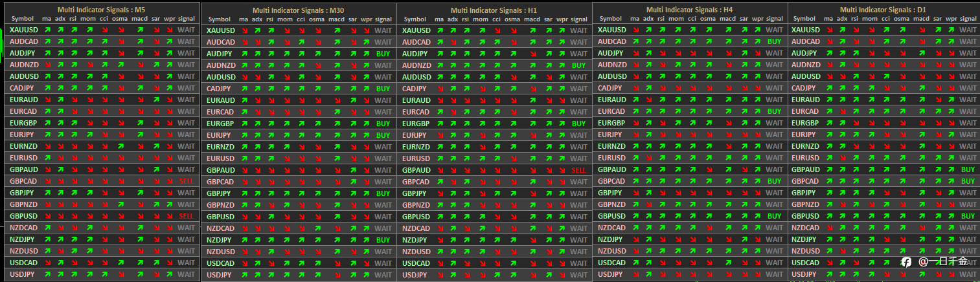Click the XAUUSD WAIT signal in the M5 panel
Screen dimensions: 980x282
tap(186, 30)
